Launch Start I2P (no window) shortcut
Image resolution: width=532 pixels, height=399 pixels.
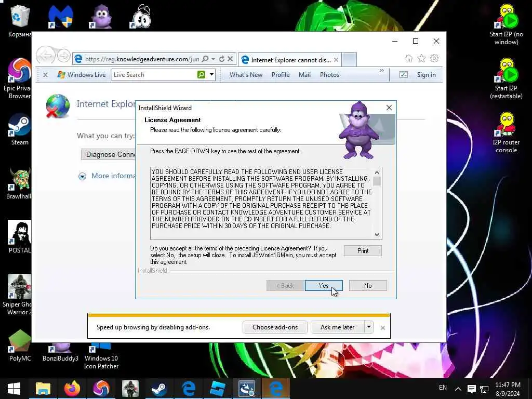click(506, 24)
